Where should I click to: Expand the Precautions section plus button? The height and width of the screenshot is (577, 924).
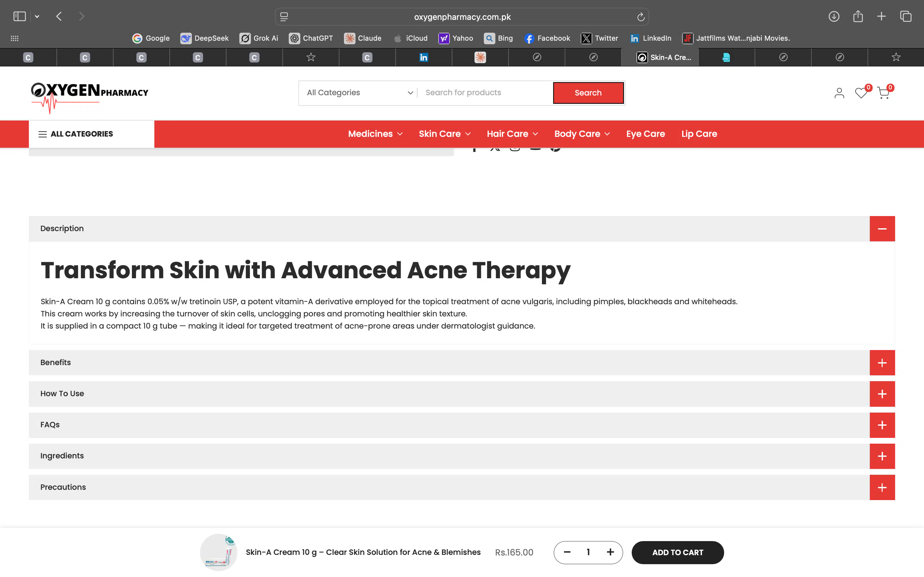tap(882, 487)
